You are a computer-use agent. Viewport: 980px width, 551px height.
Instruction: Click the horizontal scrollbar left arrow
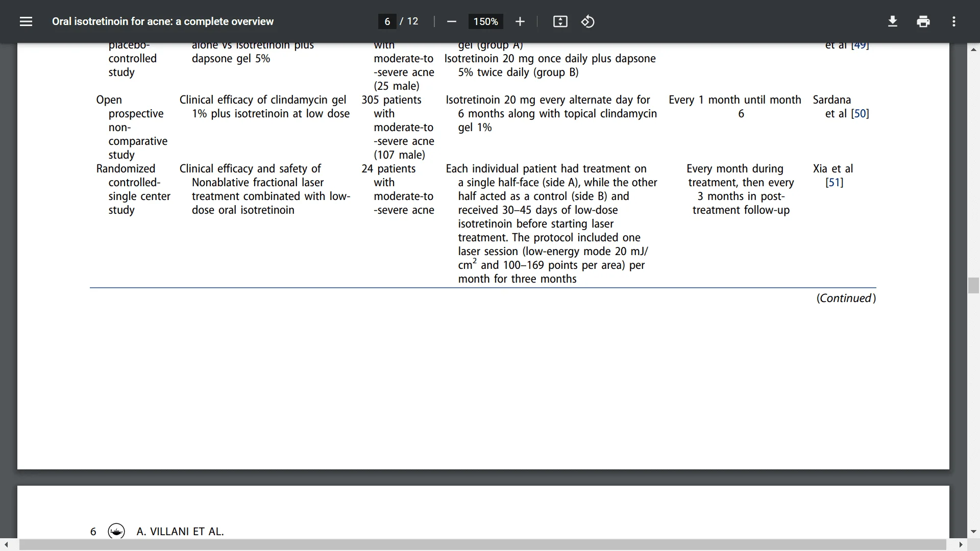pyautogui.click(x=6, y=545)
